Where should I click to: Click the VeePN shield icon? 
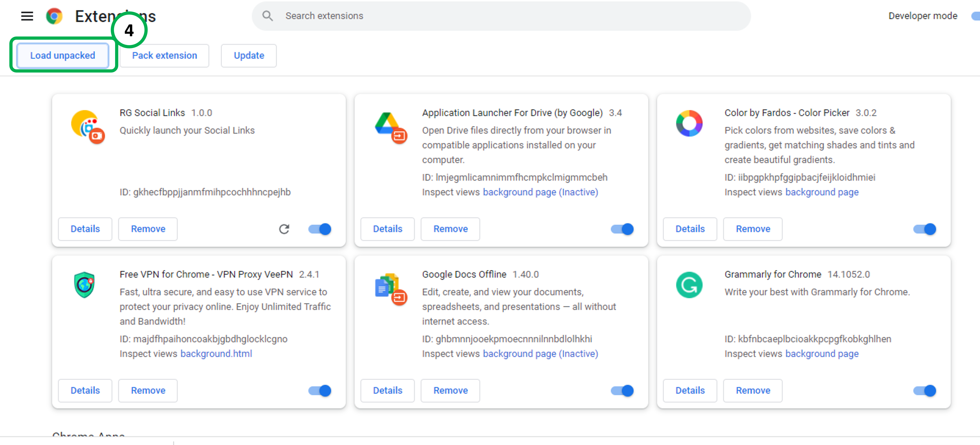[84, 285]
